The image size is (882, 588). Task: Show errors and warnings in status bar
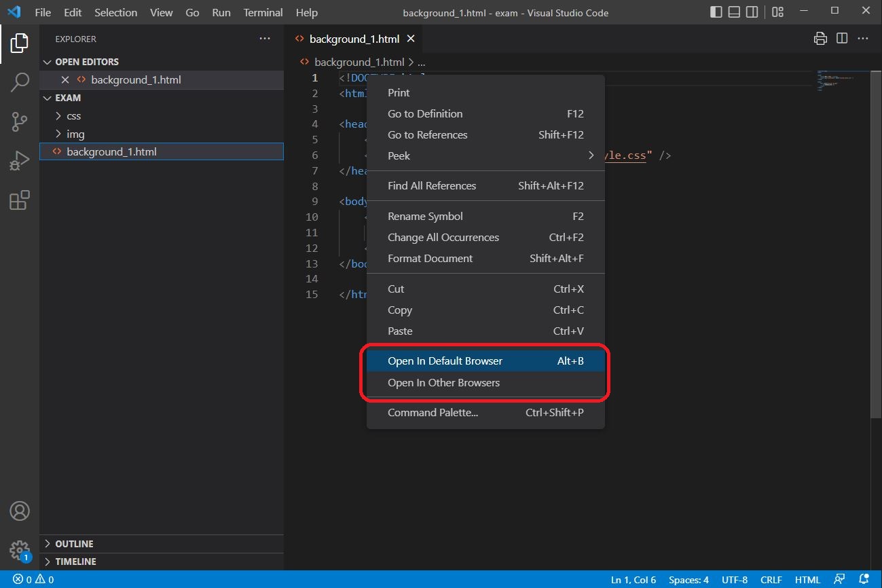[33, 579]
